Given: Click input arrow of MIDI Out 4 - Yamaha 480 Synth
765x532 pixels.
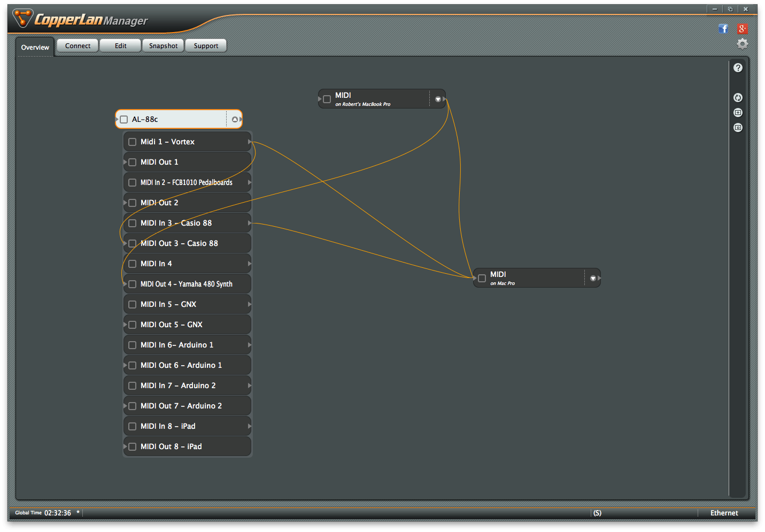Looking at the screenshot, I should tap(125, 284).
